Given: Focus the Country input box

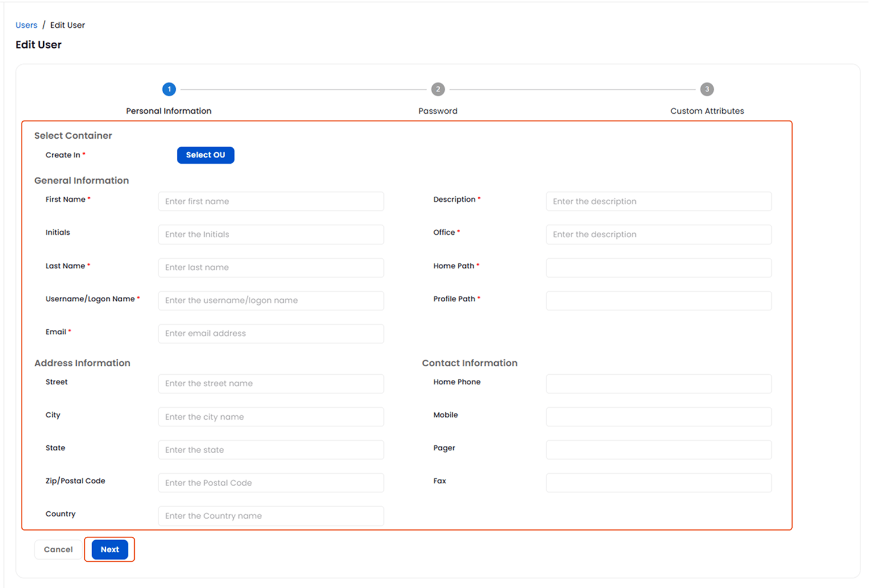Looking at the screenshot, I should [x=271, y=516].
